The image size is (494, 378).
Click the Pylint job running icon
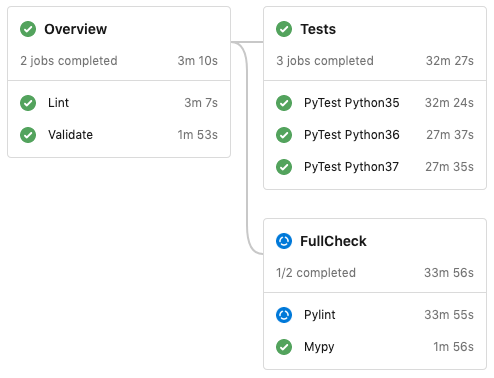tap(284, 315)
